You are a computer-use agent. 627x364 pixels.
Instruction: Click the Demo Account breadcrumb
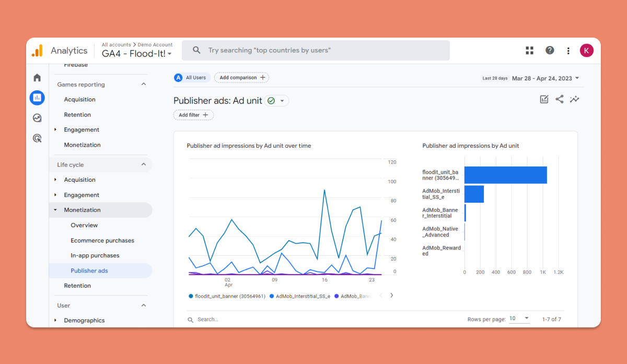click(x=155, y=45)
